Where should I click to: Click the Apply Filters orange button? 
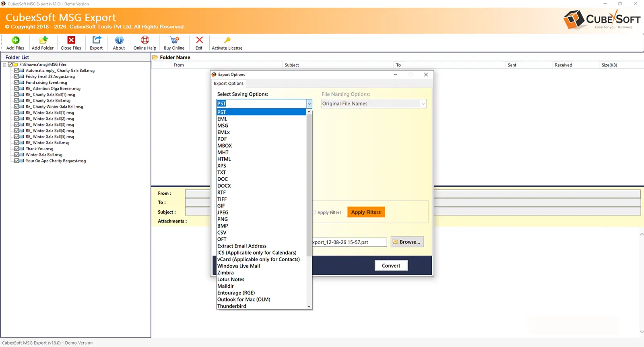tap(366, 212)
